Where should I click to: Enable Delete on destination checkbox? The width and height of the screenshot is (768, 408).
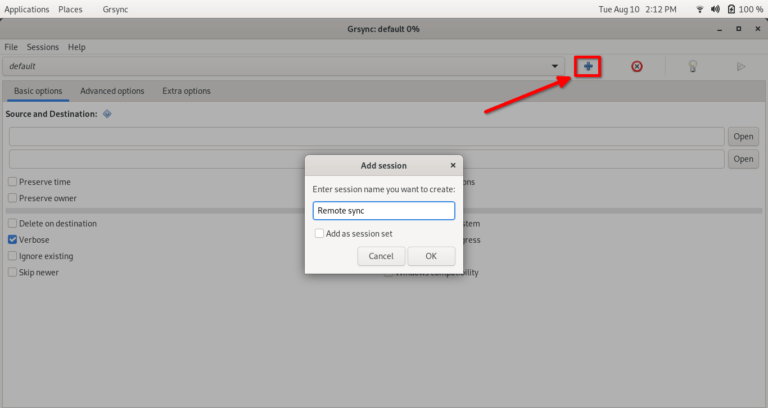click(12, 223)
